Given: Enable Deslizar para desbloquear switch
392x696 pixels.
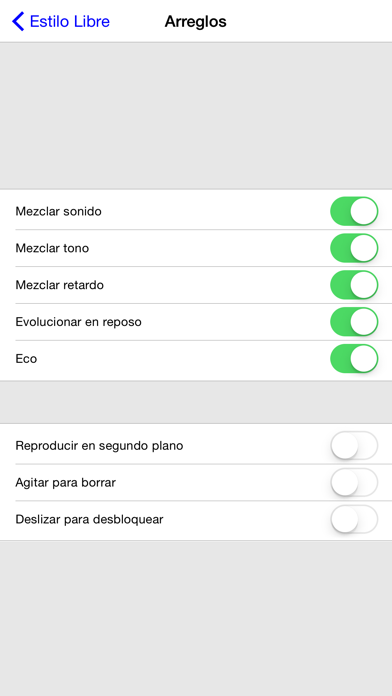Looking at the screenshot, I should 354,519.
